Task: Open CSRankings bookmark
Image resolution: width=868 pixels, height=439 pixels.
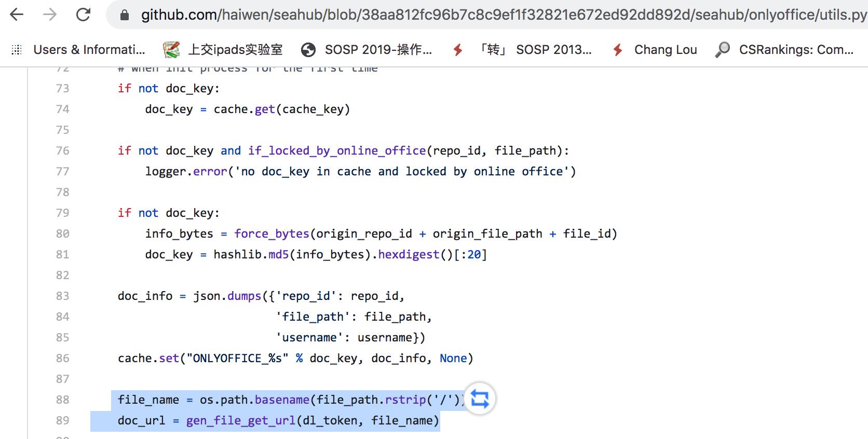Action: point(784,50)
